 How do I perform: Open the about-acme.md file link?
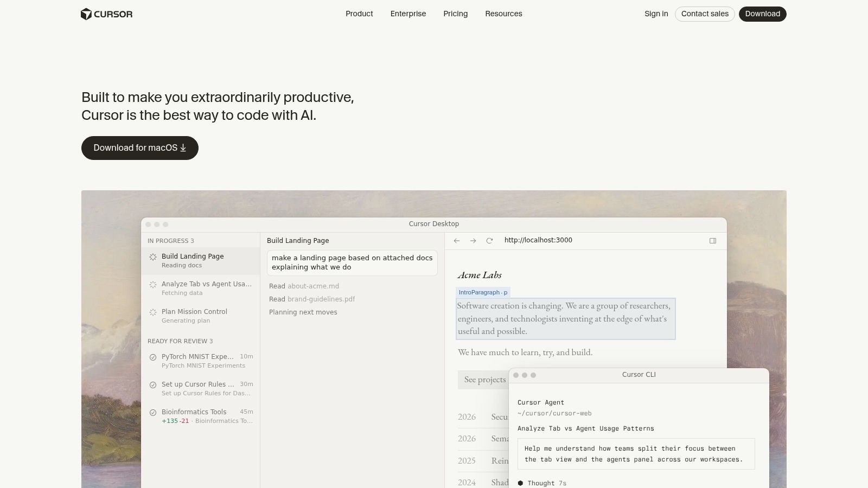pos(313,286)
